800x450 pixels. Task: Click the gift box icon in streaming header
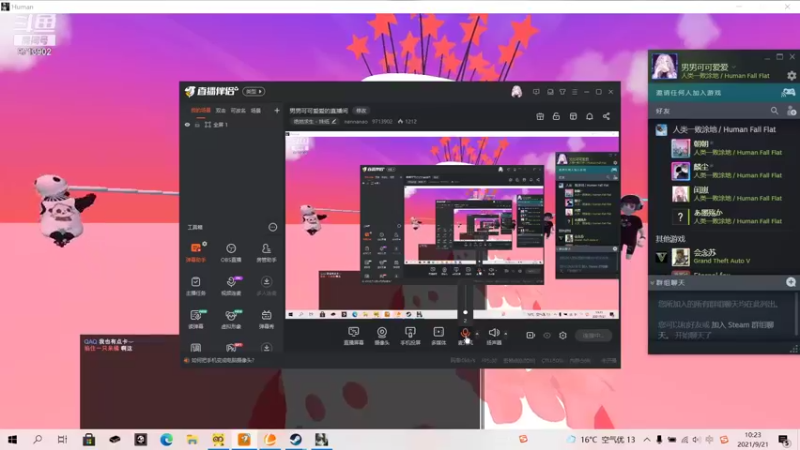540,116
